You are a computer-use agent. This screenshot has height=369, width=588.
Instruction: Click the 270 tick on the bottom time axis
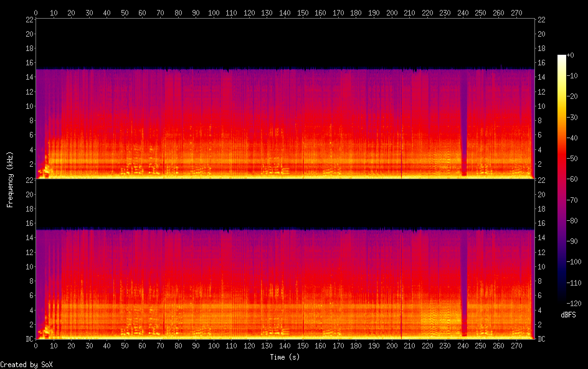516,345
